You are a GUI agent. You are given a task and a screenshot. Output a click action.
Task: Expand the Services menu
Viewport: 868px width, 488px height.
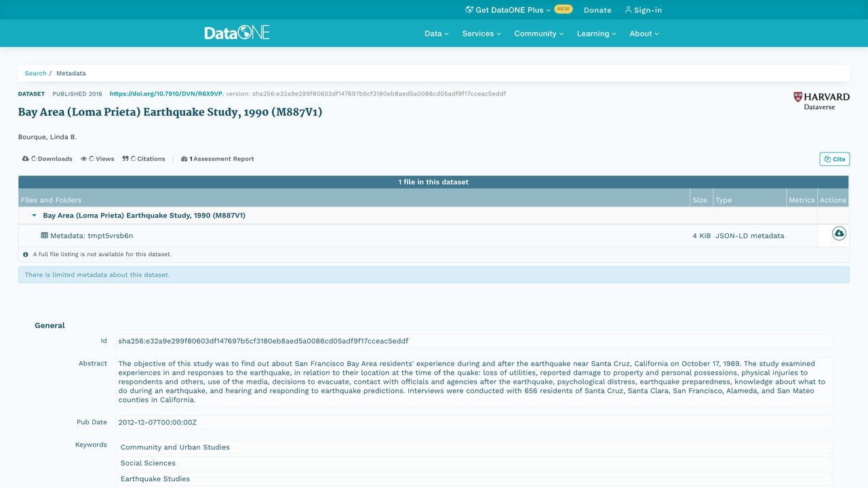(x=481, y=33)
